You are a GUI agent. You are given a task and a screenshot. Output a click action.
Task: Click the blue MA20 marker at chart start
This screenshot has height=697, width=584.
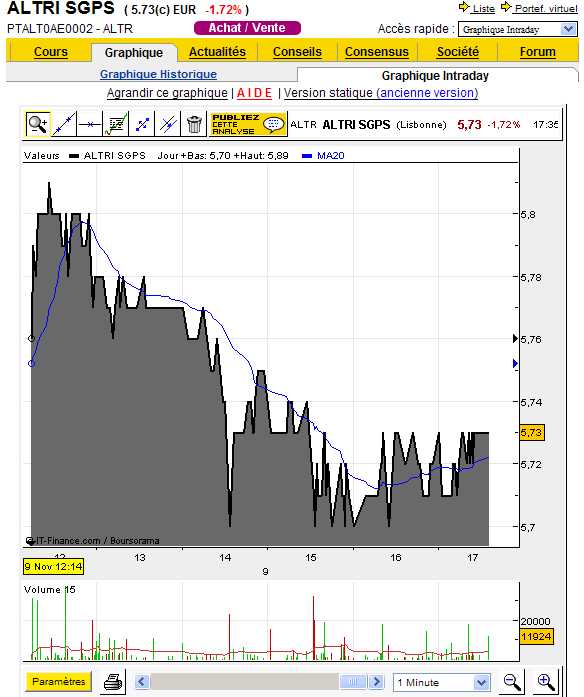31,364
